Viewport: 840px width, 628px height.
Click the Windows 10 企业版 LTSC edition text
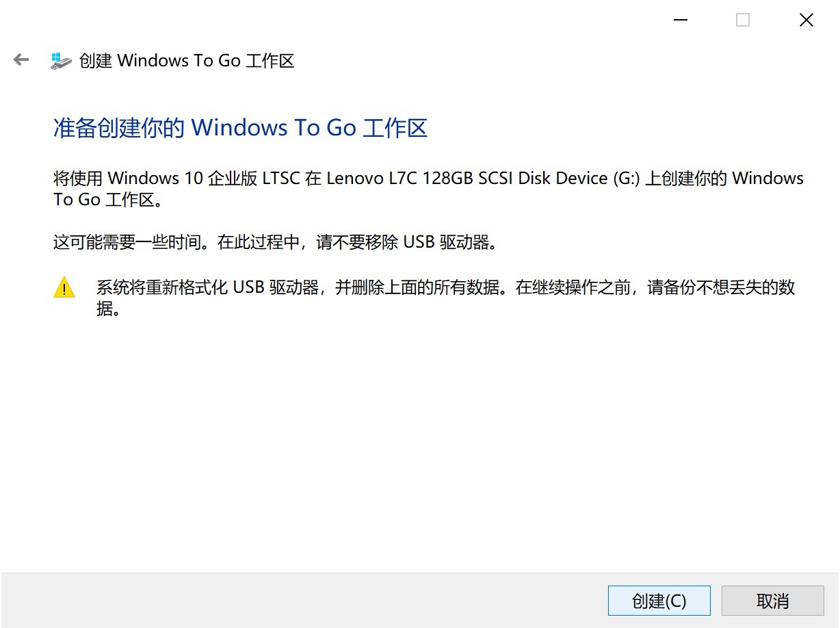[204, 179]
